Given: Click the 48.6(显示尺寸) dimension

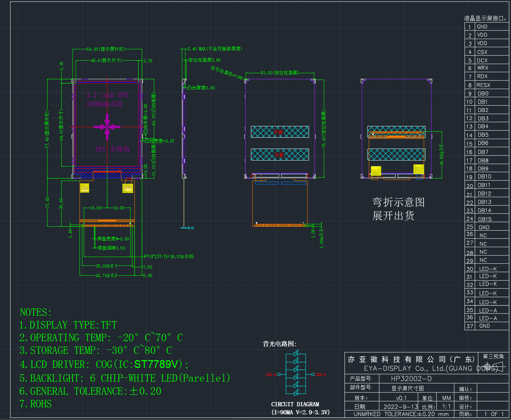Looking at the screenshot, I should pos(107,61).
